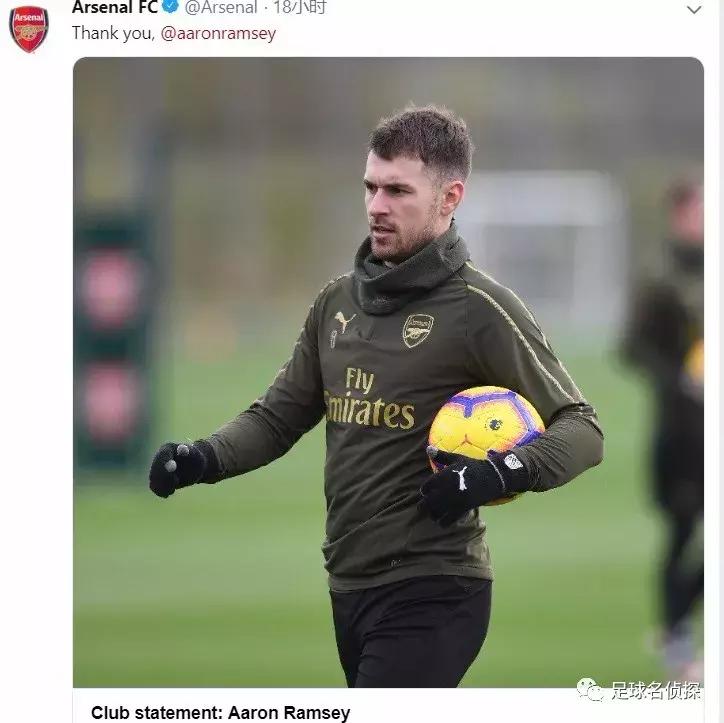
Task: Click the blue verified badge
Action: coord(171,7)
